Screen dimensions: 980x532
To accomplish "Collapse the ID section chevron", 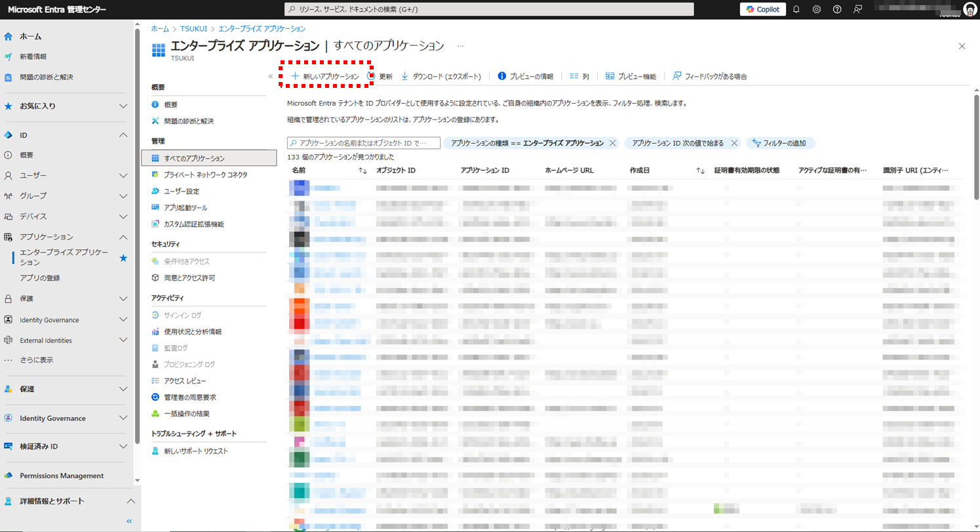I will (123, 135).
